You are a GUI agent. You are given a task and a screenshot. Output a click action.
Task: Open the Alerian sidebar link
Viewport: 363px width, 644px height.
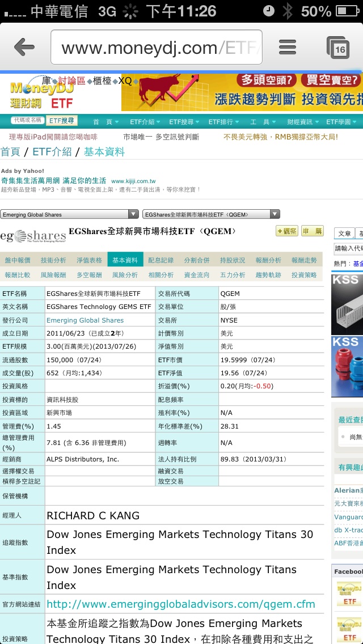point(349,490)
